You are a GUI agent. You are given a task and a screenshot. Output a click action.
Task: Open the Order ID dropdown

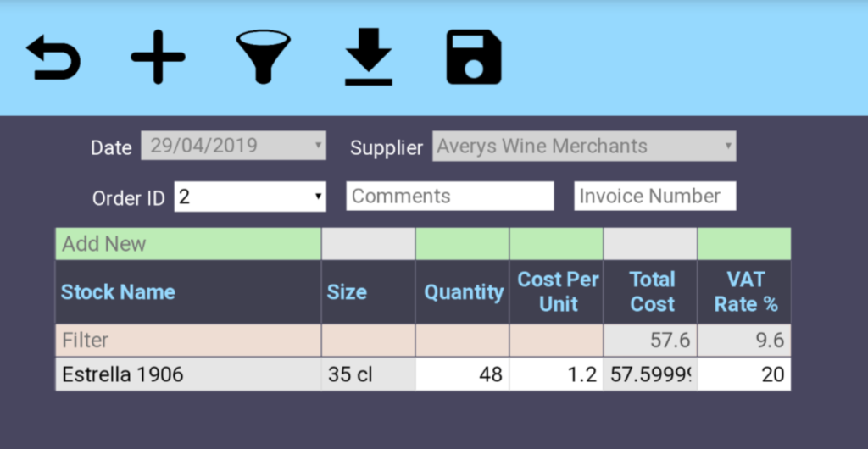coord(250,197)
